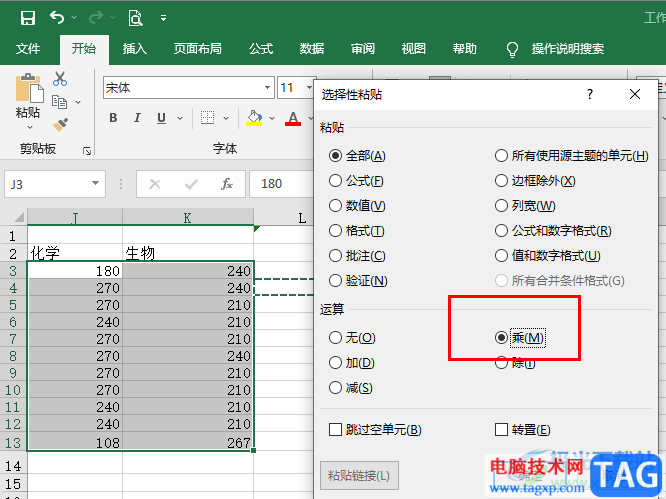Screen dimensions: 666x499
Task: Click the Cut scissors icon
Action: [x=60, y=79]
